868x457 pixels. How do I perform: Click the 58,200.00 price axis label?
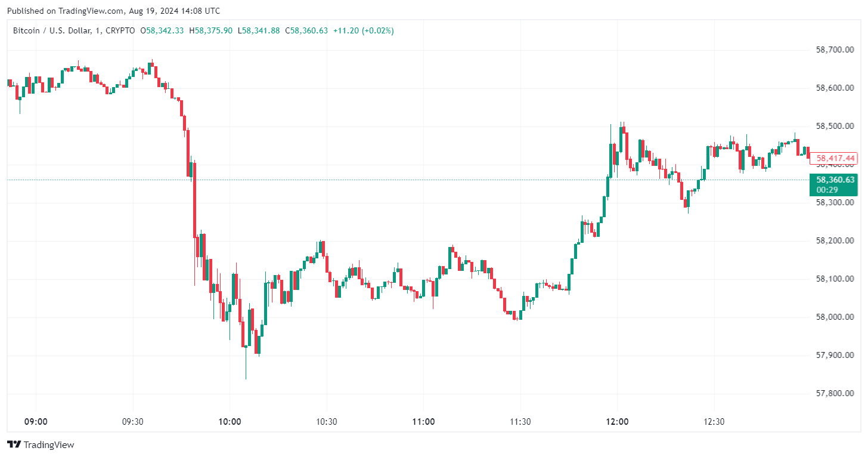835,240
